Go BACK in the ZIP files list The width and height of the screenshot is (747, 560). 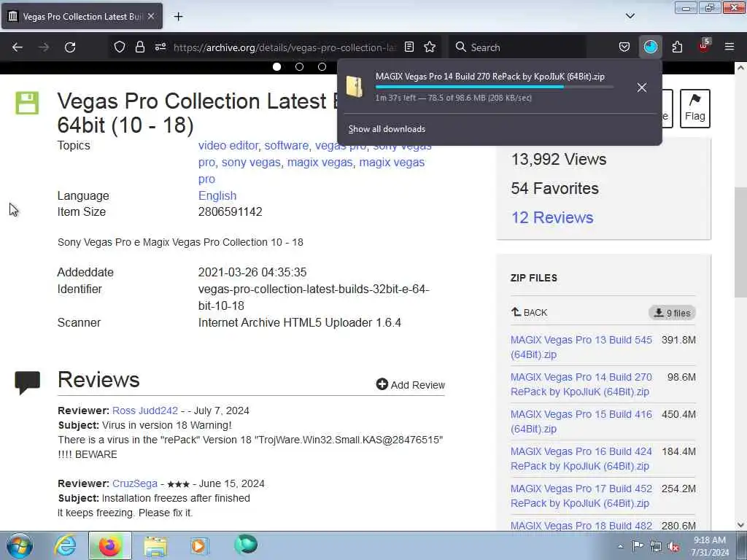pyautogui.click(x=530, y=312)
